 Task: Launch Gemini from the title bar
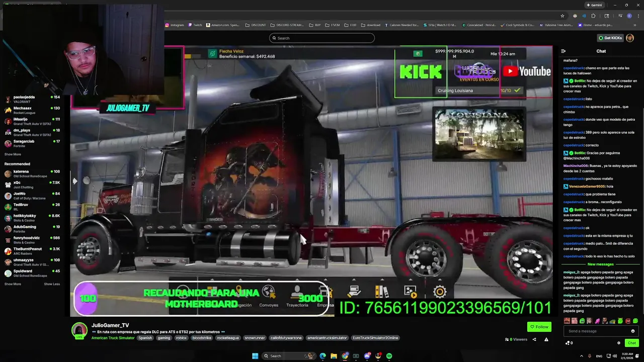(594, 5)
